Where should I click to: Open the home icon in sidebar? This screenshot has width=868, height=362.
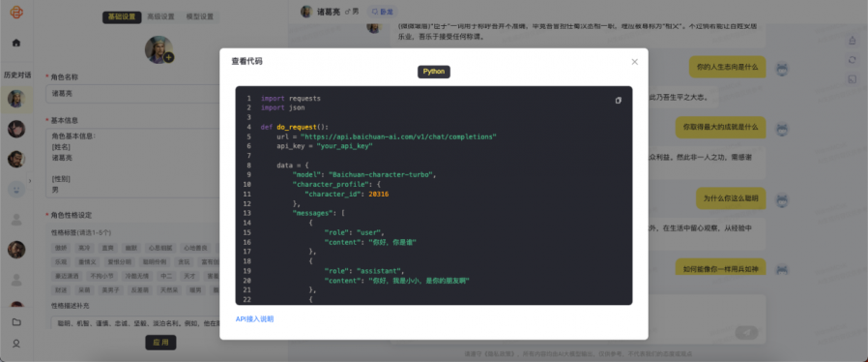click(x=16, y=43)
